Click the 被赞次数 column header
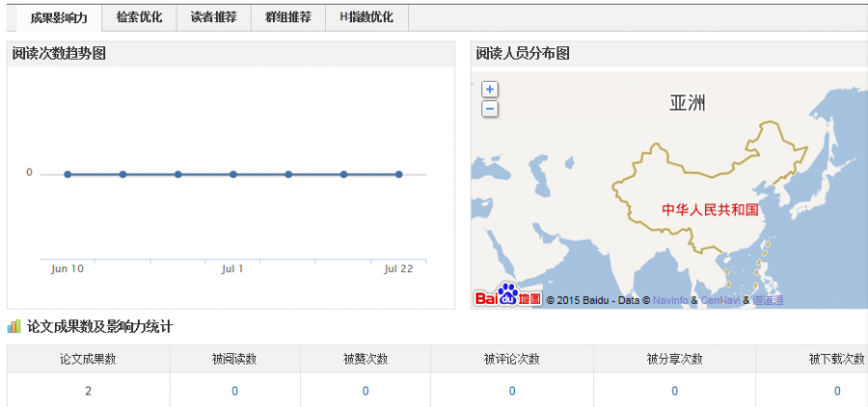Image resolution: width=868 pixels, height=407 pixels. 366,359
